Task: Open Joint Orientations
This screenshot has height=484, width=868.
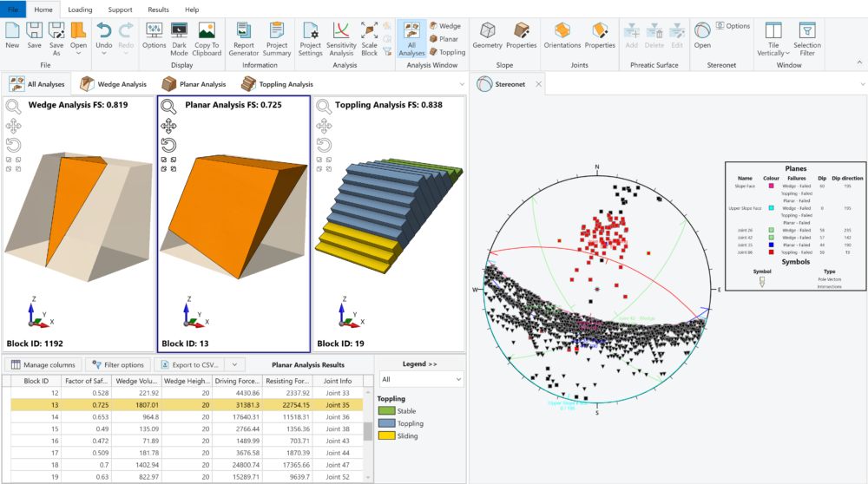Action: tap(562, 31)
